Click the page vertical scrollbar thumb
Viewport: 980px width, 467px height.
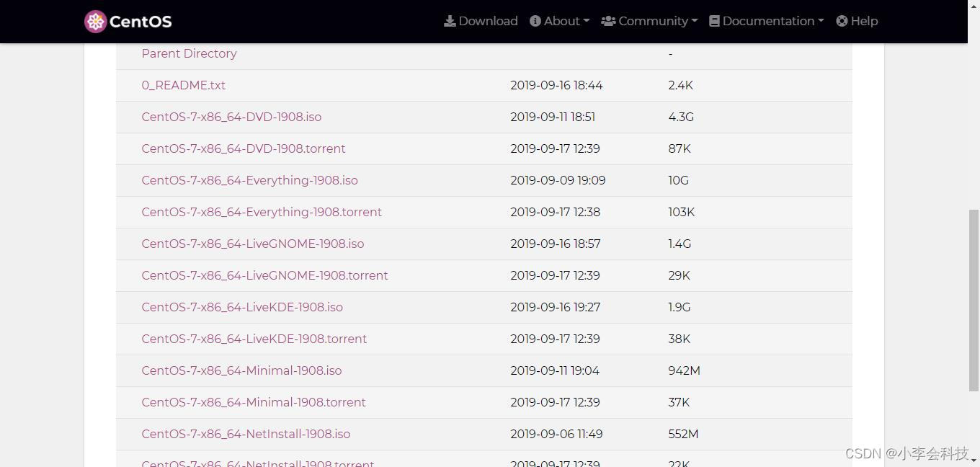974,300
